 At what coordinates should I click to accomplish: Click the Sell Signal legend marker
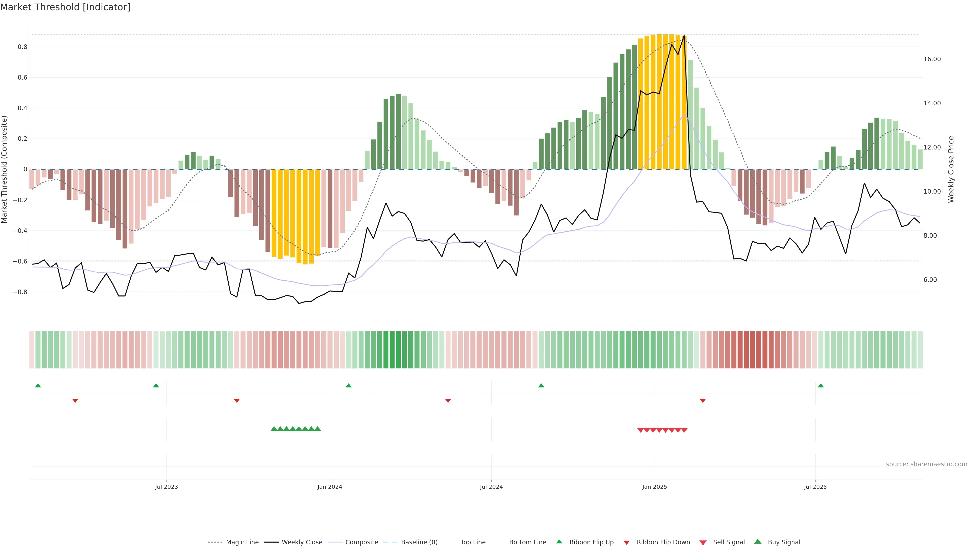703,542
